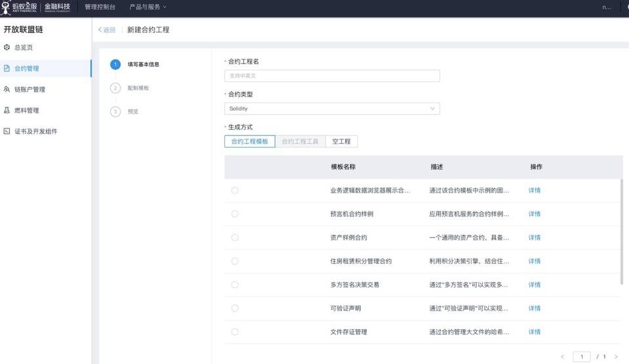Click the 预言机合约样例 template name
Viewport: 629px width, 364px height.
pos(352,214)
